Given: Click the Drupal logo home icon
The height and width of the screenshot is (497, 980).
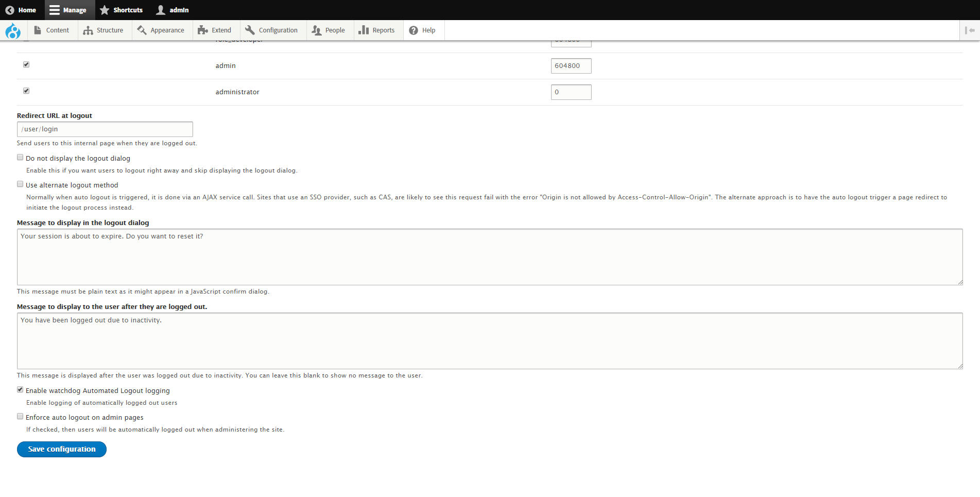Looking at the screenshot, I should point(12,31).
